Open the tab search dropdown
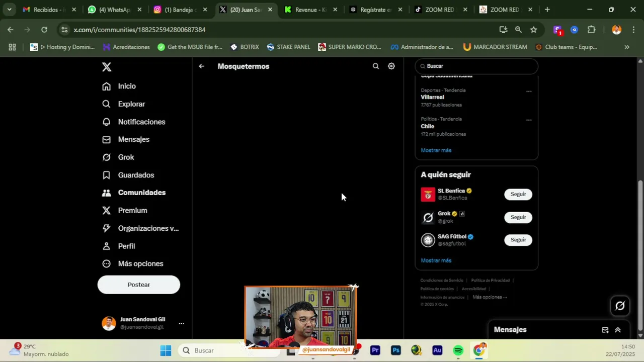The width and height of the screenshot is (644, 362). coord(9,10)
